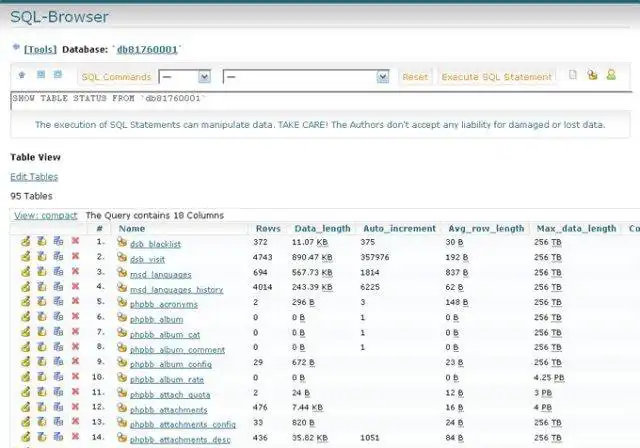Click the blue structure icon in phpbb_album row

pos(58,316)
